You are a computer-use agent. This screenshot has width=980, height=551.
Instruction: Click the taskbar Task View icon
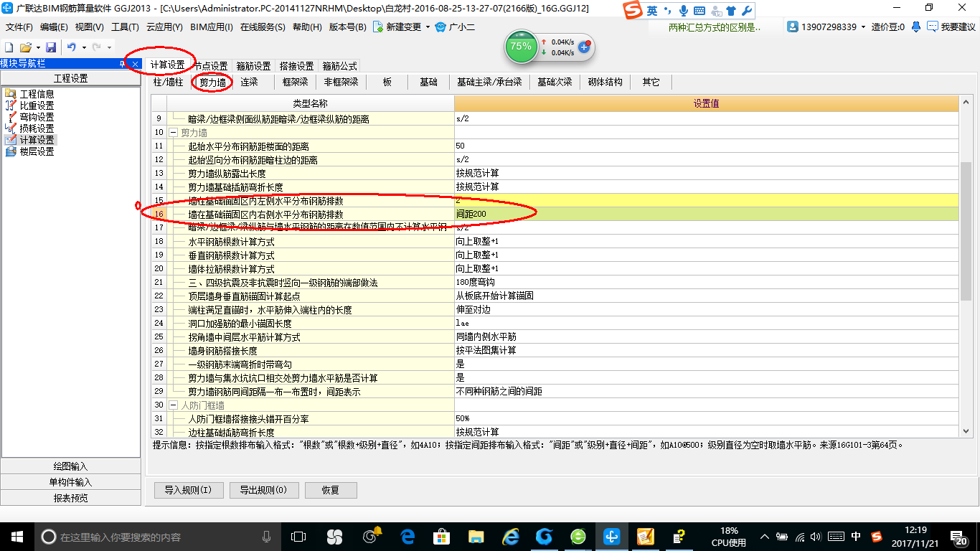click(298, 536)
